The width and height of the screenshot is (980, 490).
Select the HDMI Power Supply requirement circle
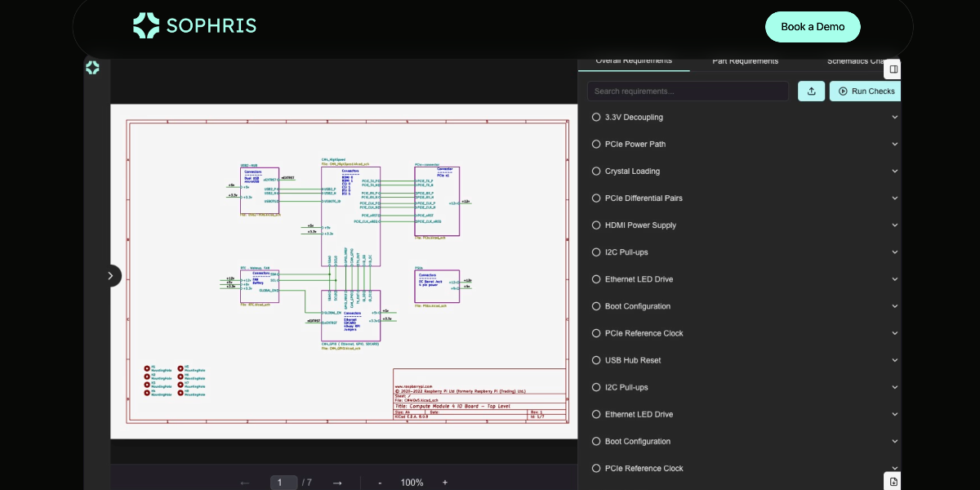pos(596,225)
